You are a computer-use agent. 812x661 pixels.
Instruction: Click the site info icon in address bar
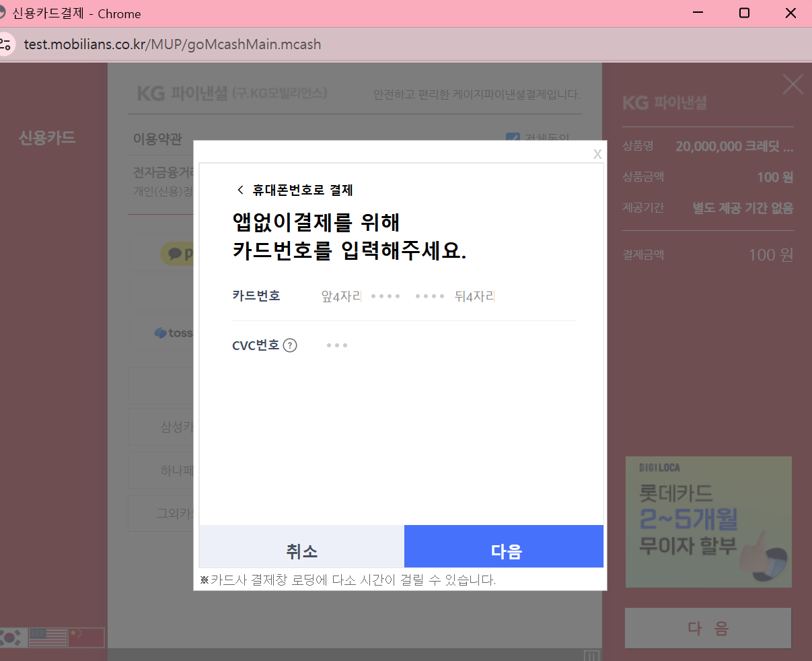tap(5, 44)
